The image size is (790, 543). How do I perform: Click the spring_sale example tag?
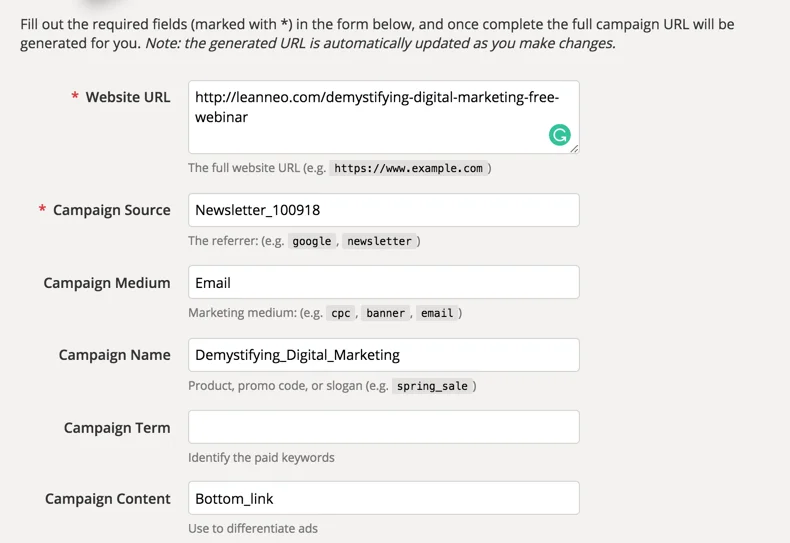click(432, 386)
